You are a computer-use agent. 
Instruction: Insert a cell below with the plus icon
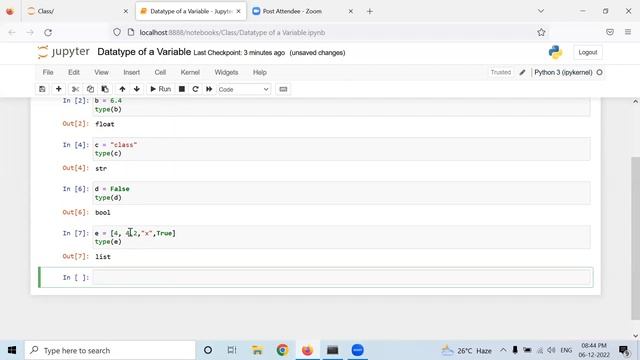click(58, 89)
